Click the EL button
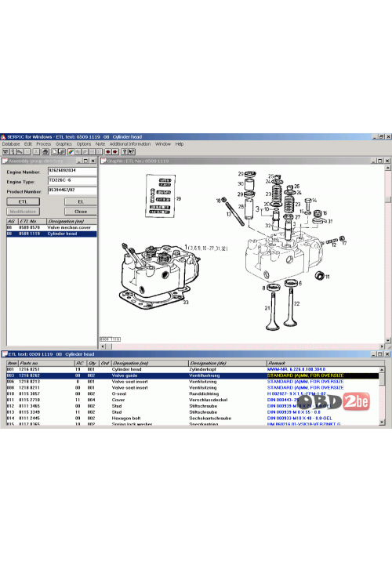Screen dimensions: 392x562 [x=81, y=201]
